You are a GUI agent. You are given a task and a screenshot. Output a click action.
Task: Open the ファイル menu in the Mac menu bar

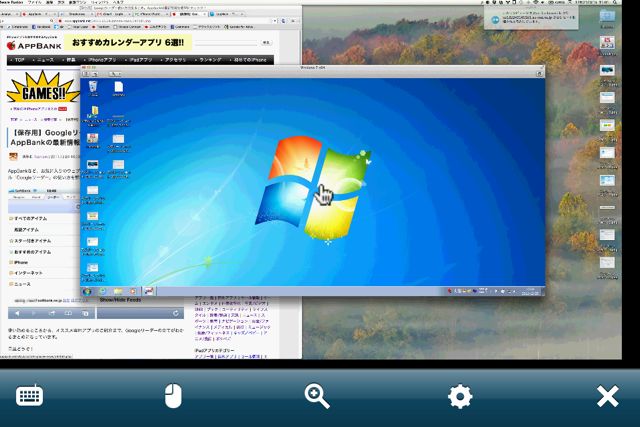[35, 2]
